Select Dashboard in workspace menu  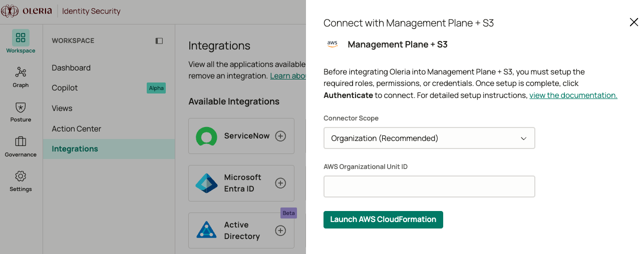coord(71,67)
